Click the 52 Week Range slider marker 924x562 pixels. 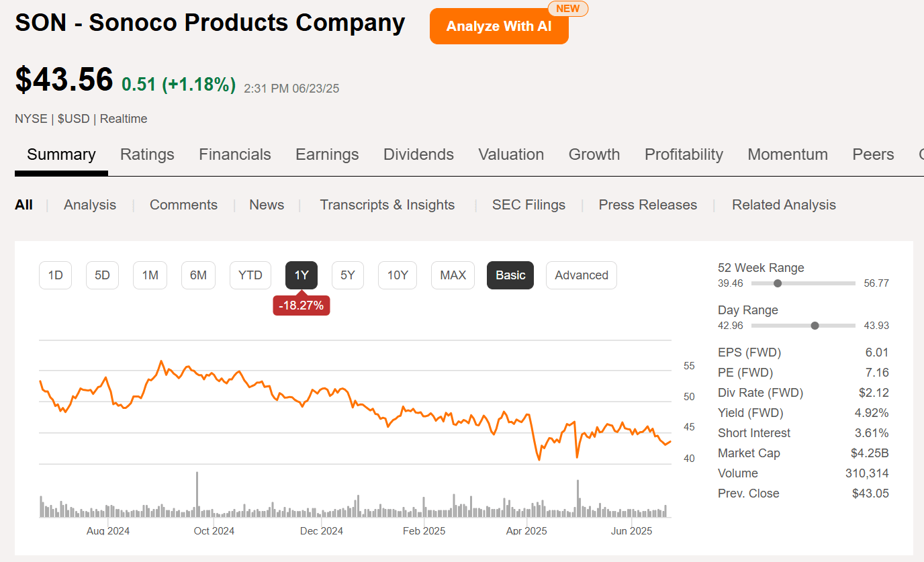point(778,283)
